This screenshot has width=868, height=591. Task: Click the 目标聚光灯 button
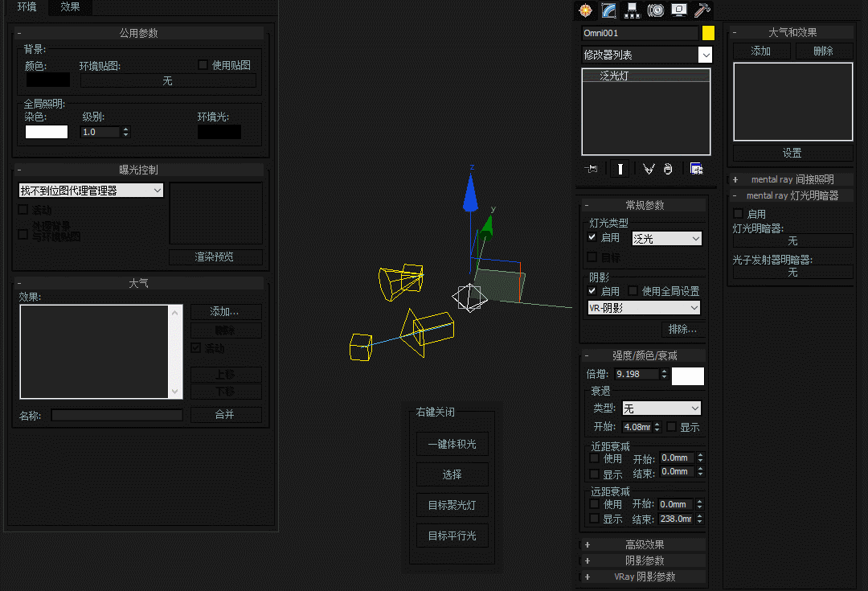(452, 505)
